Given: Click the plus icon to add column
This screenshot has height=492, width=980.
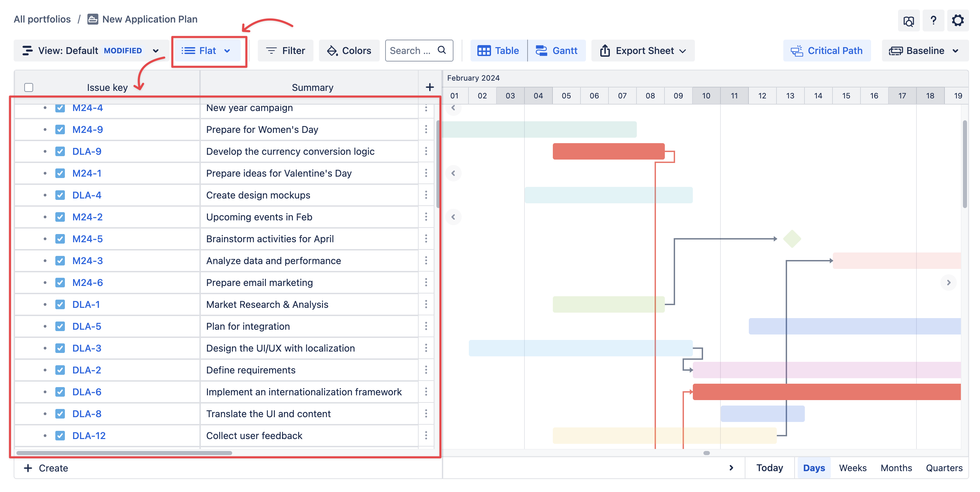Looking at the screenshot, I should tap(430, 87).
